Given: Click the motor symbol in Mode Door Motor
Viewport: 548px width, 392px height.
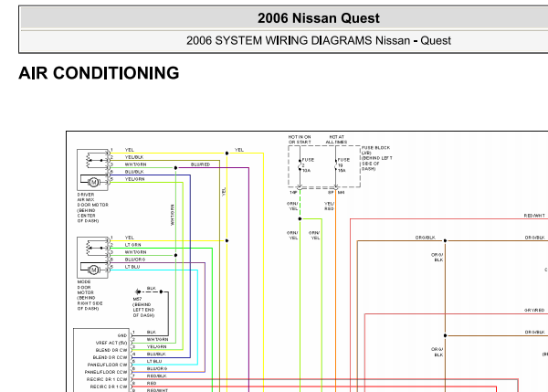Looking at the screenshot, I should point(93,270).
